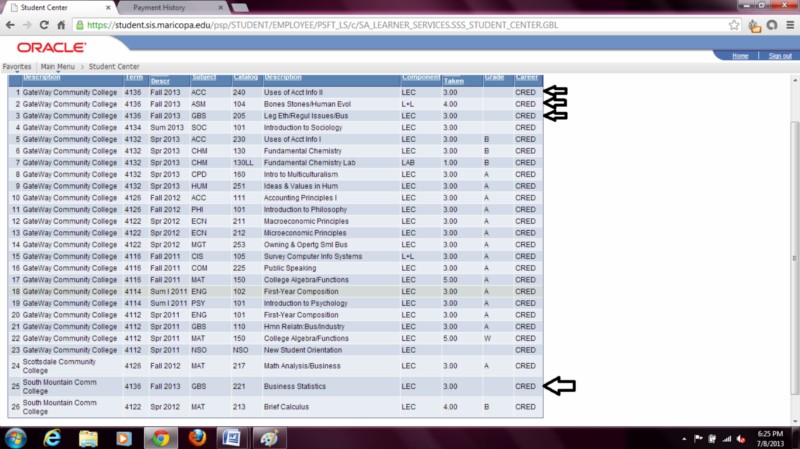
Task: Click the extension icon next to the bookmark star
Action: tap(754, 26)
